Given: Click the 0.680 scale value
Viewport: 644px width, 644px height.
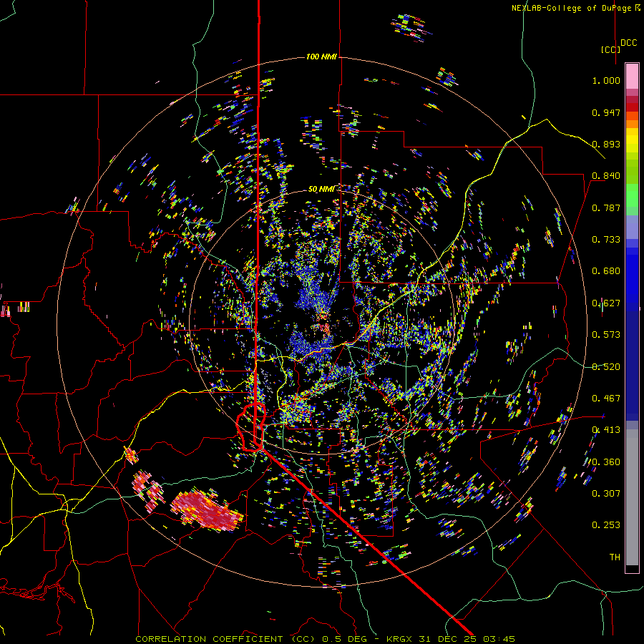Looking at the screenshot, I should tap(606, 271).
